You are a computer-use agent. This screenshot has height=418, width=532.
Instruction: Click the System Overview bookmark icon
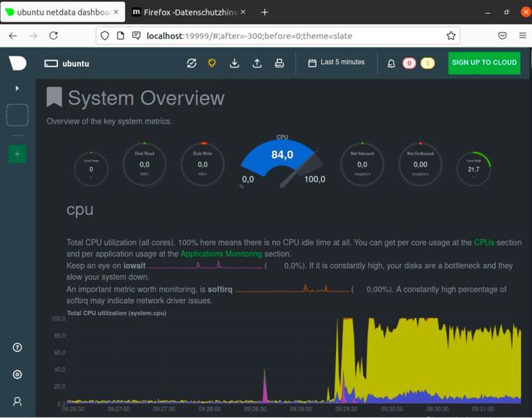[x=54, y=97]
